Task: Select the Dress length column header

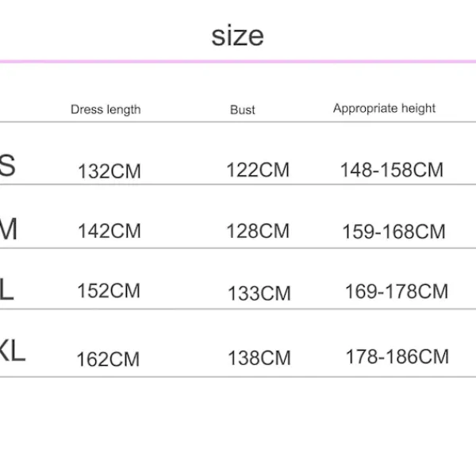Action: pos(106,109)
